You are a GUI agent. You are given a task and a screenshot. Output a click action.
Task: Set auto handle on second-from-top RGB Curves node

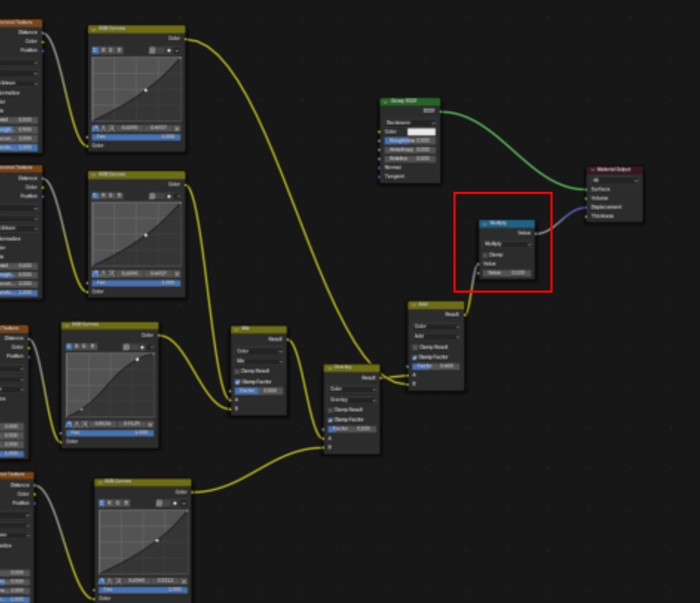click(x=96, y=274)
